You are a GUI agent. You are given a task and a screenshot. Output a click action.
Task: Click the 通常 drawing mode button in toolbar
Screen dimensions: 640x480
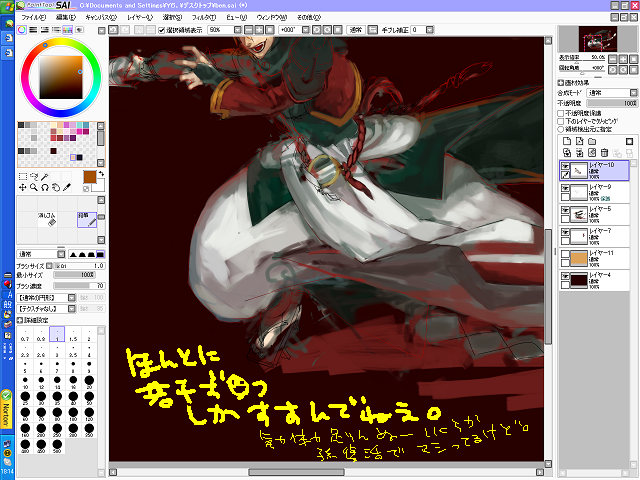coord(356,30)
